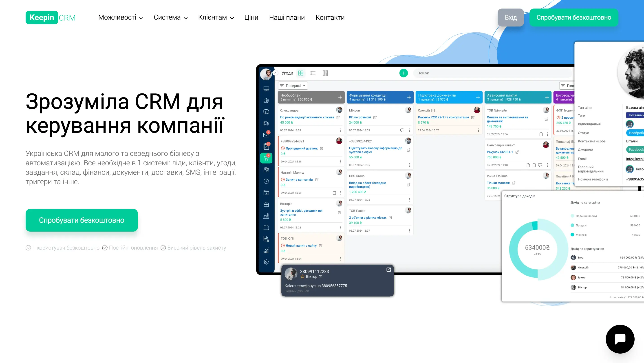644x363 pixels.
Task: Expand the Система dropdown menu
Action: click(170, 18)
